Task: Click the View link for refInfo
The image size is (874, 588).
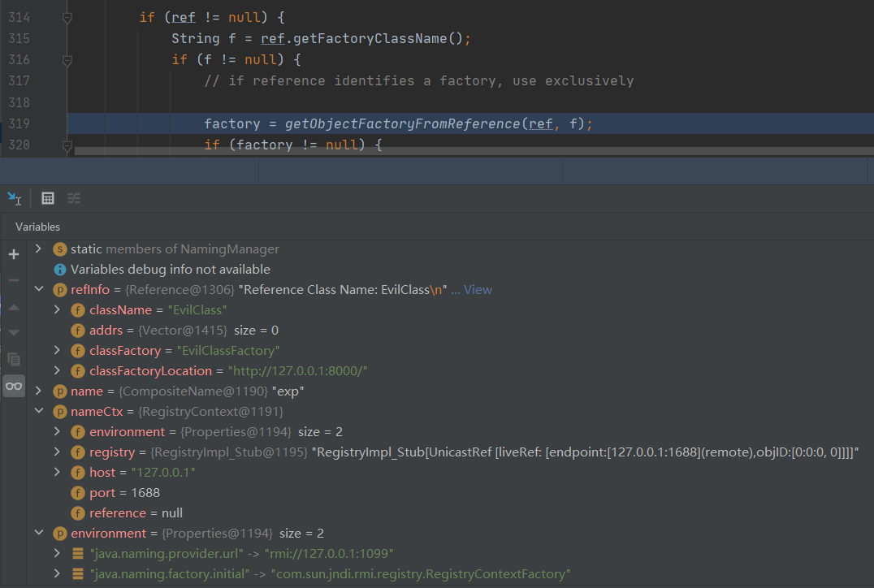Action: 478,290
